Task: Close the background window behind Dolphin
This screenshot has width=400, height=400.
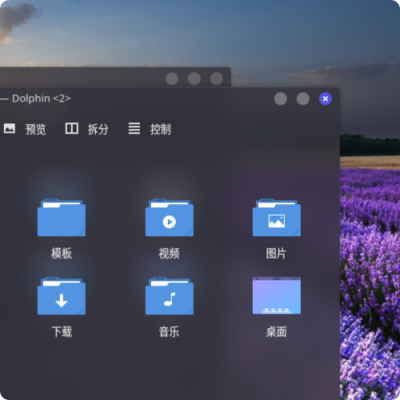Action: (x=217, y=79)
